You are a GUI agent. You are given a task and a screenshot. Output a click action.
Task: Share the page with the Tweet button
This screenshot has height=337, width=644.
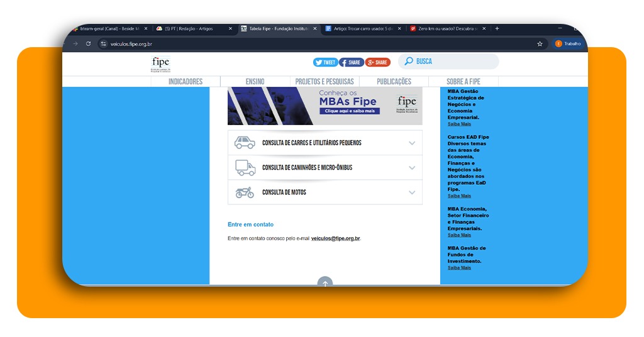(325, 62)
